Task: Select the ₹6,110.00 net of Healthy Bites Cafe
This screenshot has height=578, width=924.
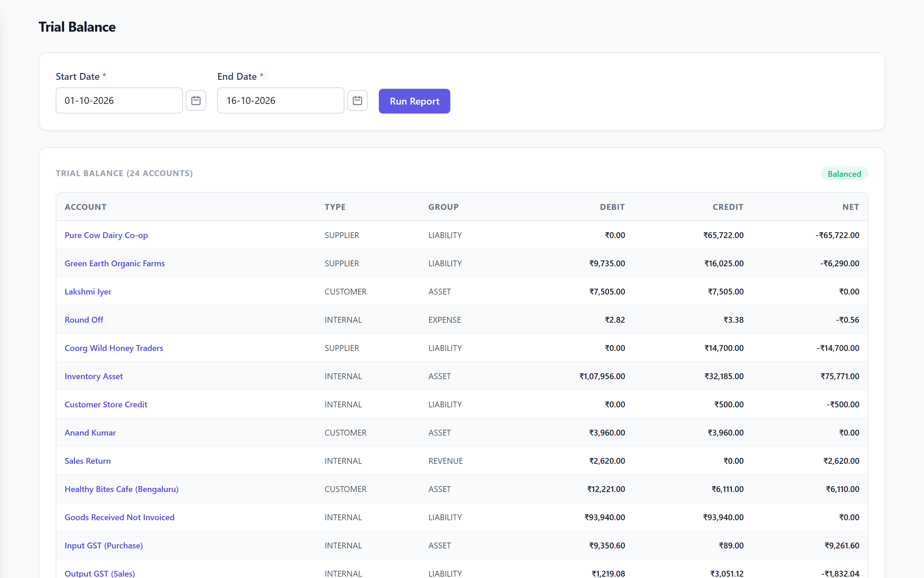Action: (x=843, y=489)
